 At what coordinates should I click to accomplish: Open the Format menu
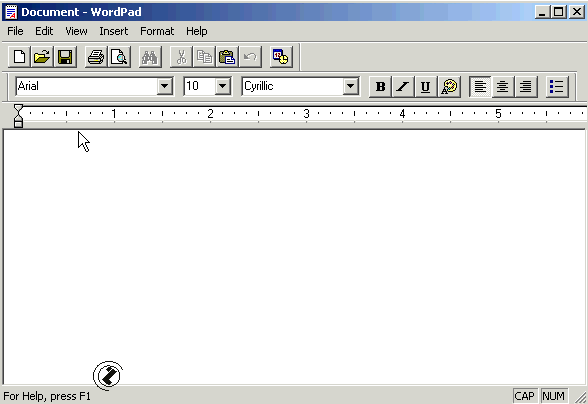click(157, 31)
